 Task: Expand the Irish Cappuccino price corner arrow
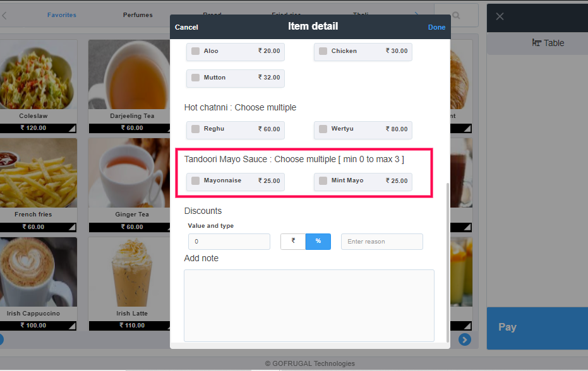pyautogui.click(x=72, y=326)
